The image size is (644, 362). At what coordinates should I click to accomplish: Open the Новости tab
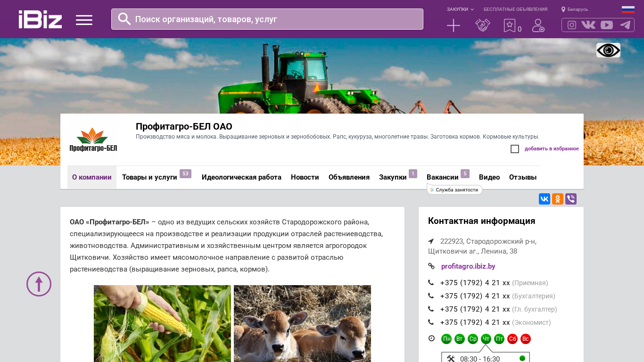coord(305,177)
